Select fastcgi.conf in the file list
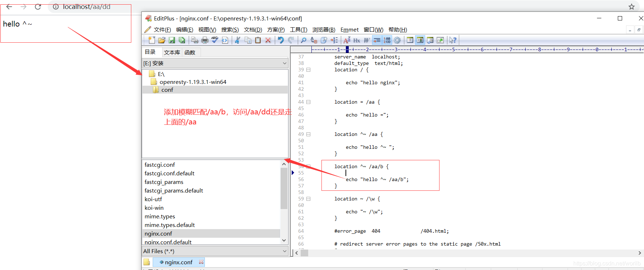Screen dimensions: 644x270 [x=160, y=165]
